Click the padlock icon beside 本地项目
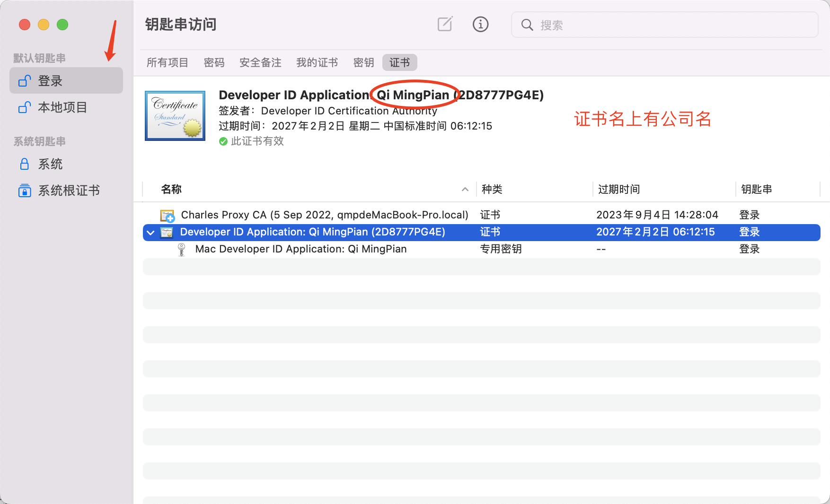This screenshot has width=830, height=504. click(25, 107)
